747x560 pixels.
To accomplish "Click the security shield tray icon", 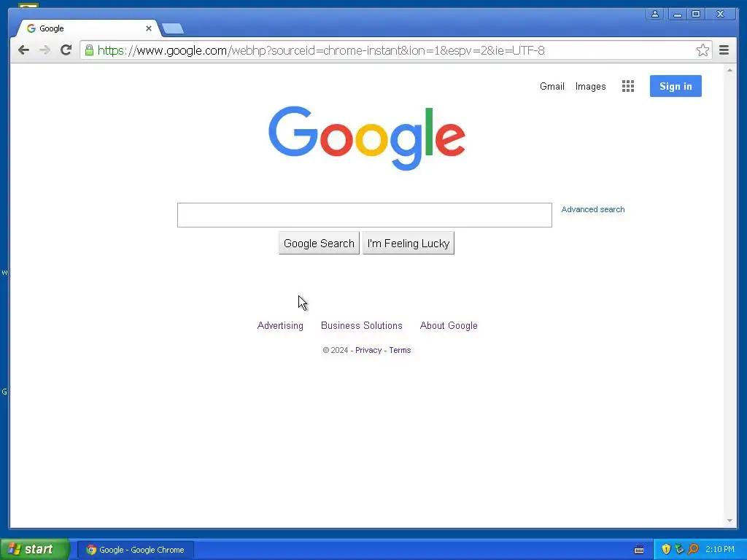I will (x=666, y=549).
